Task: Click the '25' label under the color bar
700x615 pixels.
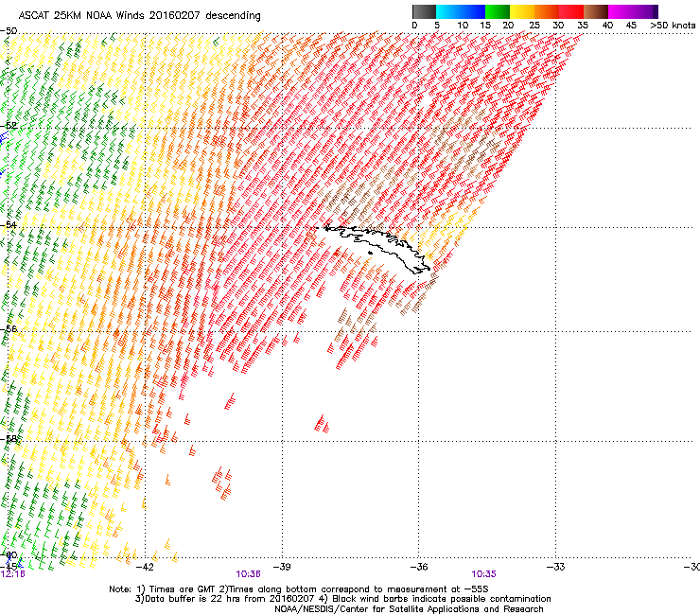Action: [x=534, y=26]
